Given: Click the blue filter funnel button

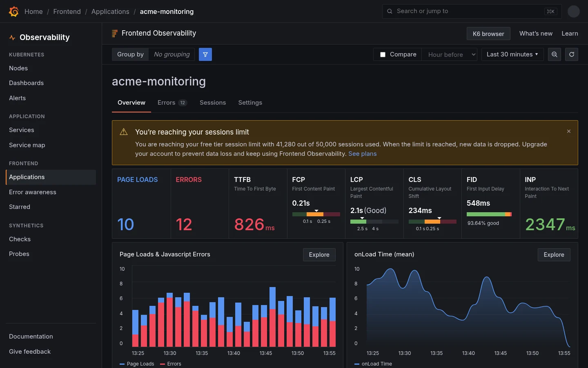Looking at the screenshot, I should pyautogui.click(x=205, y=54).
